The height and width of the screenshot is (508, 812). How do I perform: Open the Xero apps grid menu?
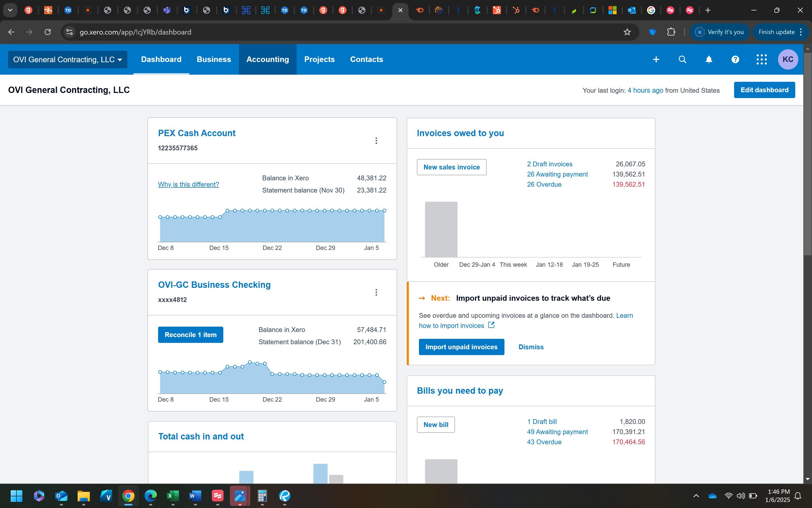point(762,59)
